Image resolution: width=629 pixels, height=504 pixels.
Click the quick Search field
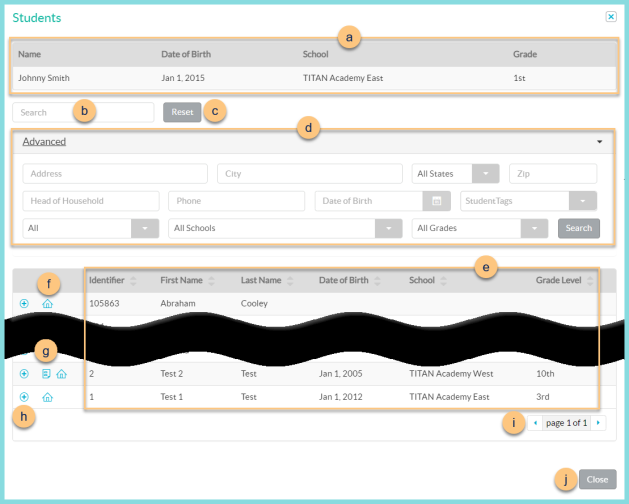[x=83, y=112]
